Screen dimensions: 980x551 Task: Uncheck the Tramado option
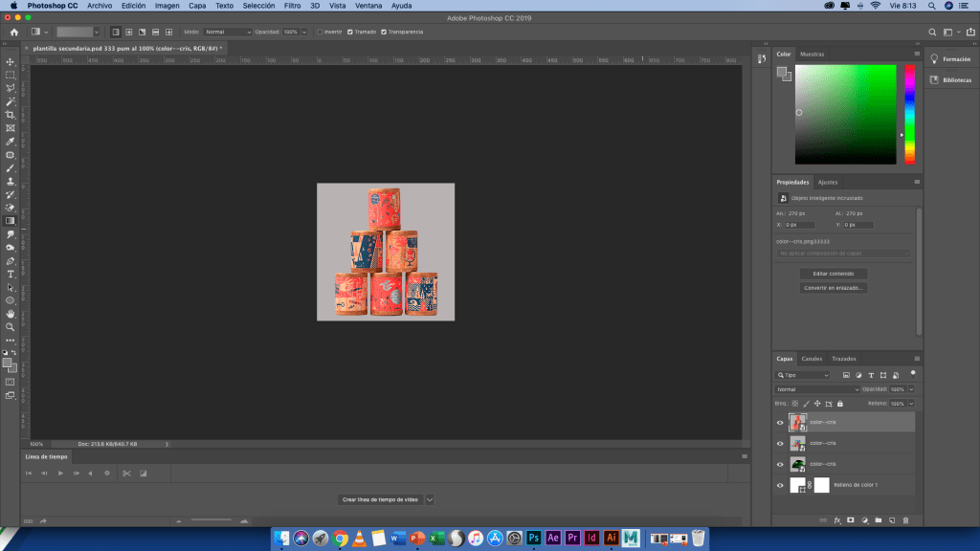coord(350,32)
